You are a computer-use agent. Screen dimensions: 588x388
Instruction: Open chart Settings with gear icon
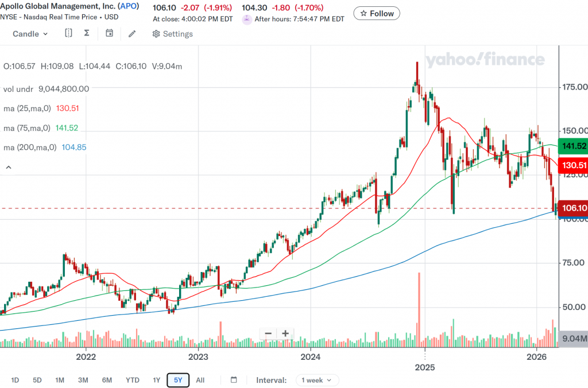[x=172, y=34]
